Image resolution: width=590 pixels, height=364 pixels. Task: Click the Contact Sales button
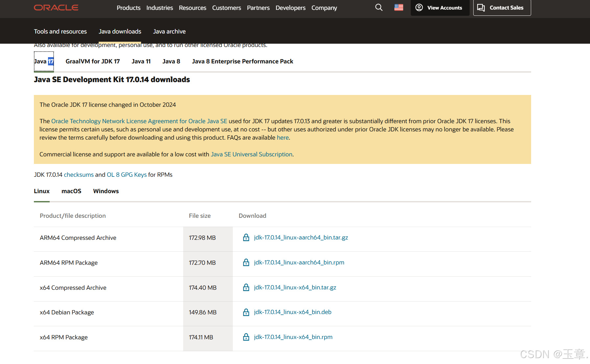tap(502, 8)
